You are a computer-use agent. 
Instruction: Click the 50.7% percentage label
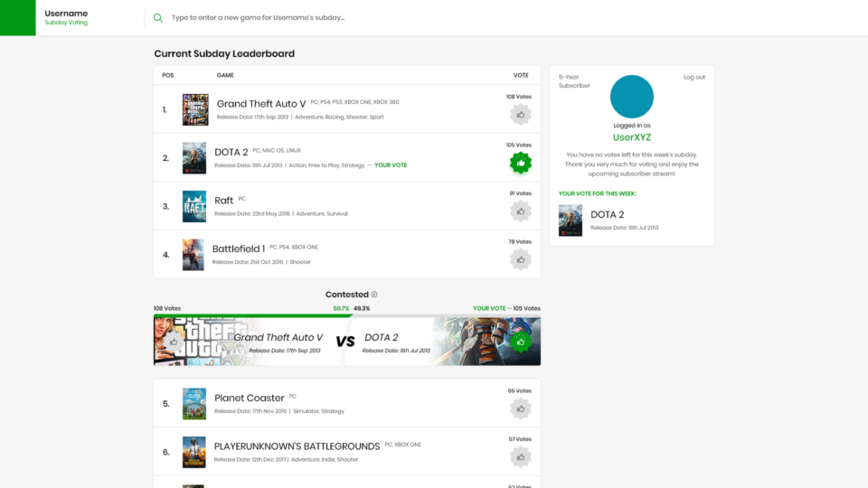pos(341,308)
